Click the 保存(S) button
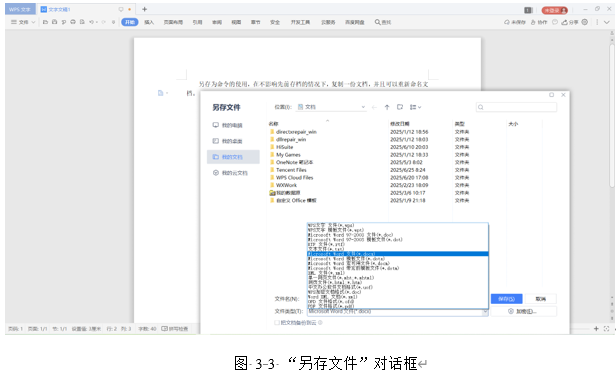 [x=506, y=299]
